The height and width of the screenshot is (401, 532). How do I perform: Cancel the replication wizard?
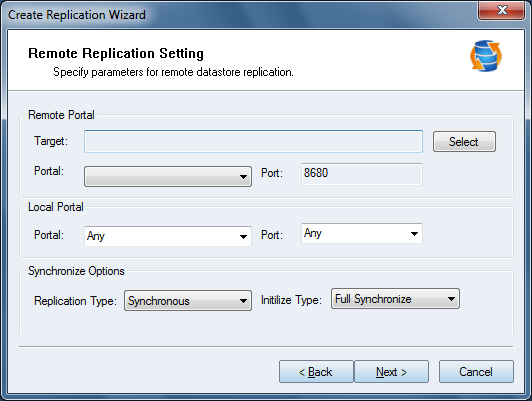(476, 372)
